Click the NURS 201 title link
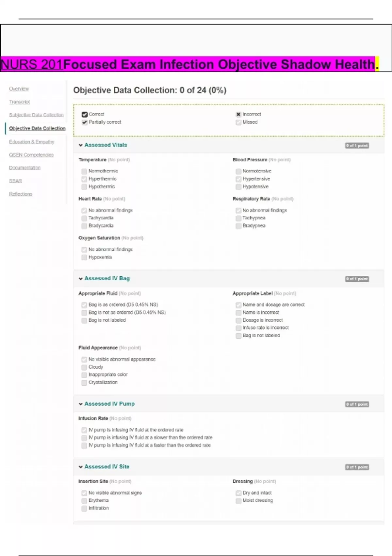The height and width of the screenshot is (556, 392). coord(32,64)
